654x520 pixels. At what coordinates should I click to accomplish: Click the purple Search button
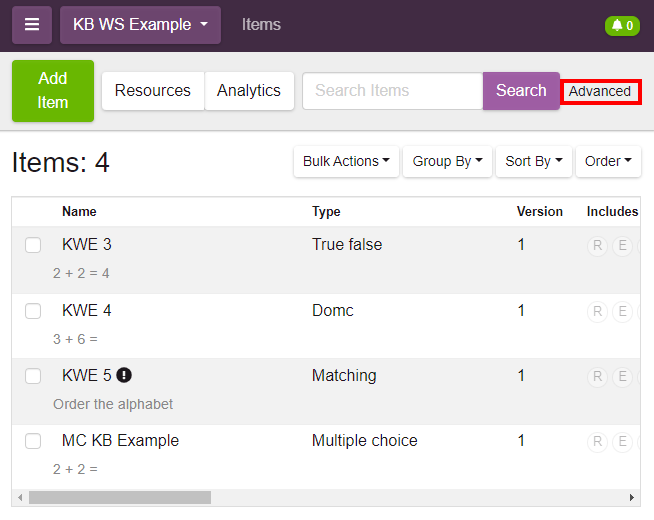click(x=521, y=91)
